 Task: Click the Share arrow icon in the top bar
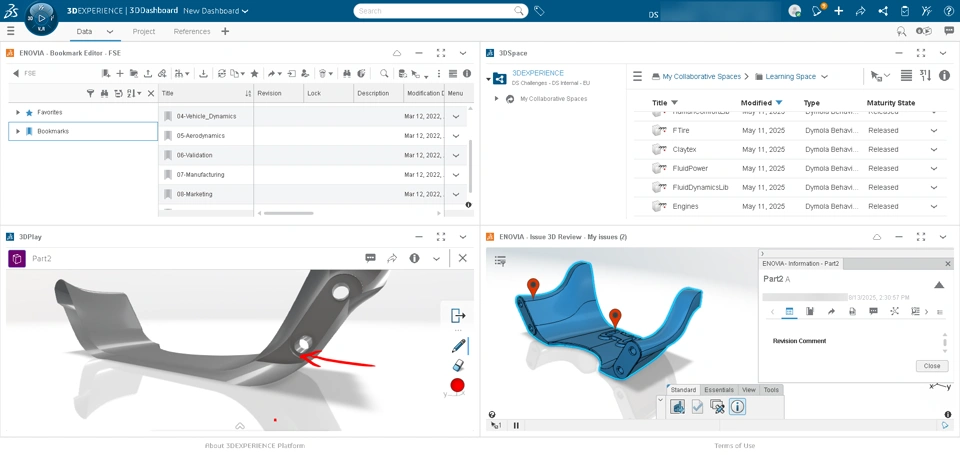tap(860, 10)
